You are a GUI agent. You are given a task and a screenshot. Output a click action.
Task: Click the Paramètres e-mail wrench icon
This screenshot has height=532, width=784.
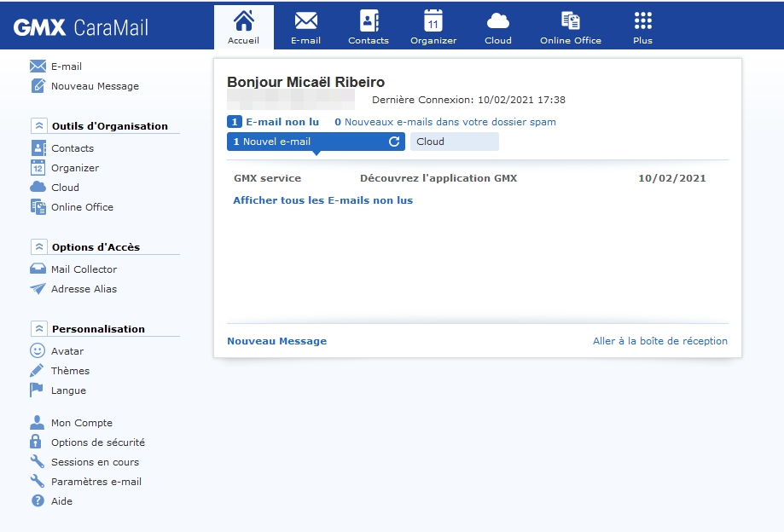(x=38, y=481)
